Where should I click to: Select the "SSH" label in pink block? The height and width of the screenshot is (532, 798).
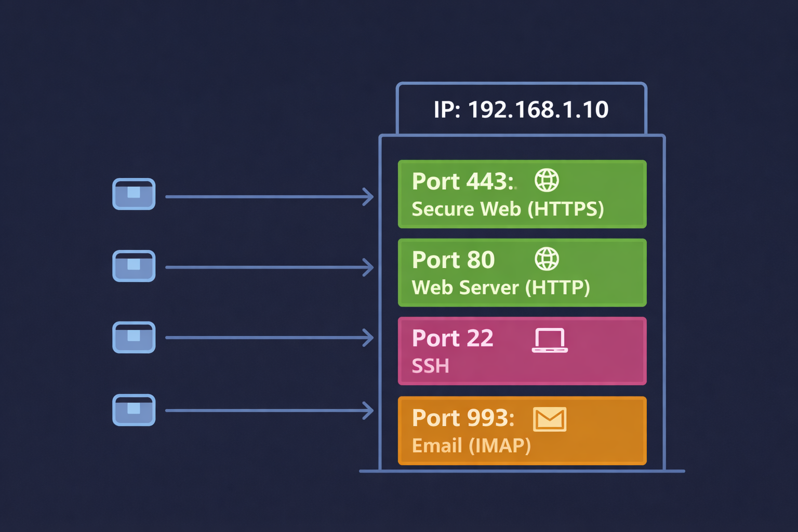coord(430,366)
